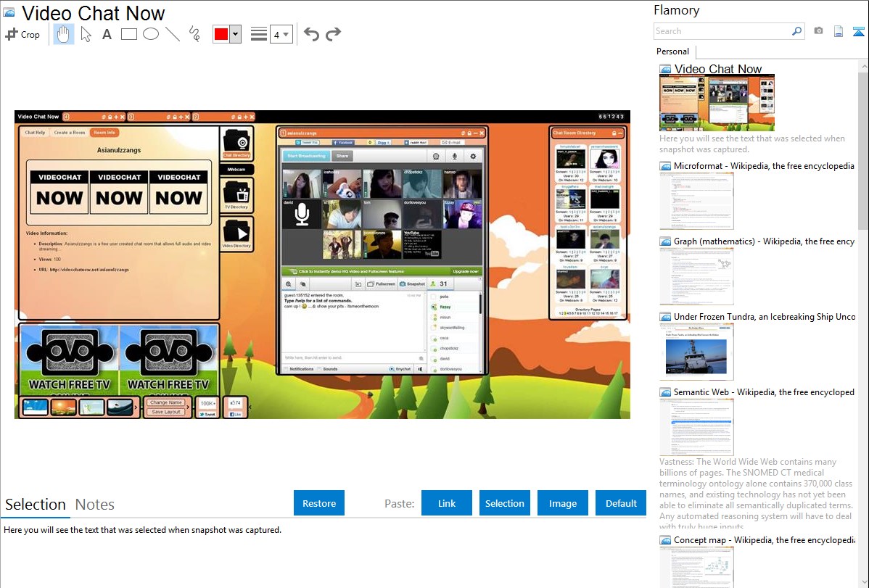The width and height of the screenshot is (869, 588).
Task: Choose the arrow pointer tool
Action: (86, 34)
